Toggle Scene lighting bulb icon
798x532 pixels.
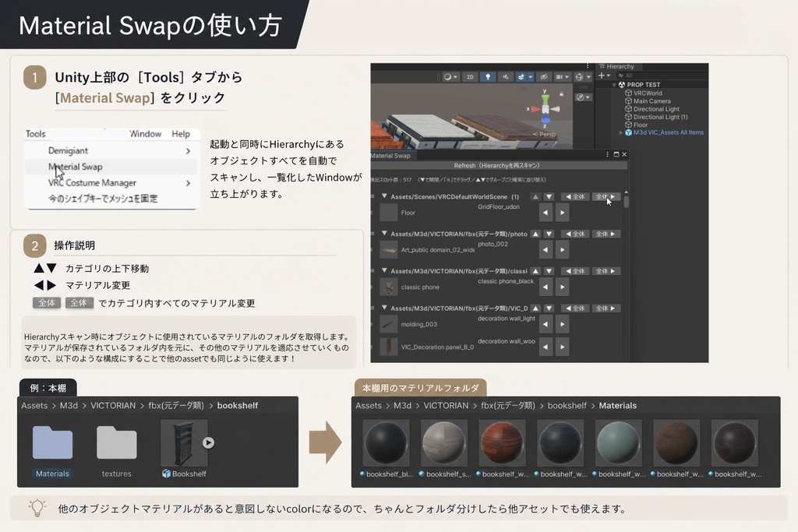pos(488,77)
